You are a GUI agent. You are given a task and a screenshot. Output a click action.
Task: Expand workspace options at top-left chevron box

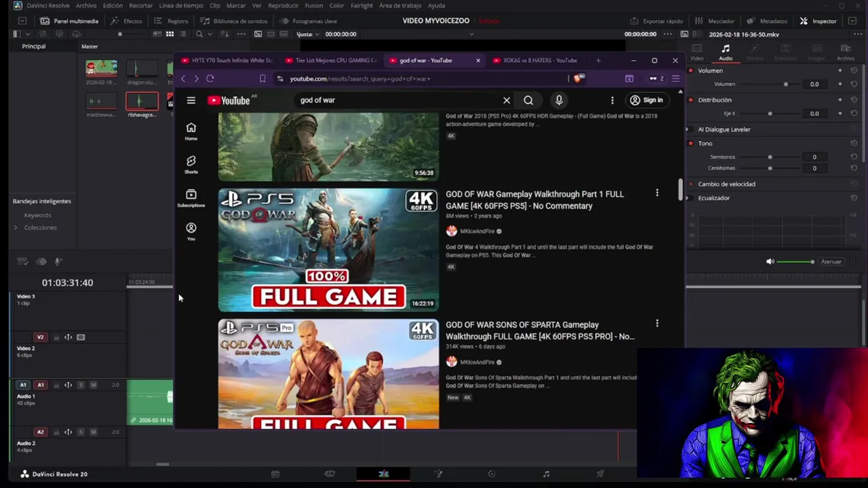coord(22,21)
